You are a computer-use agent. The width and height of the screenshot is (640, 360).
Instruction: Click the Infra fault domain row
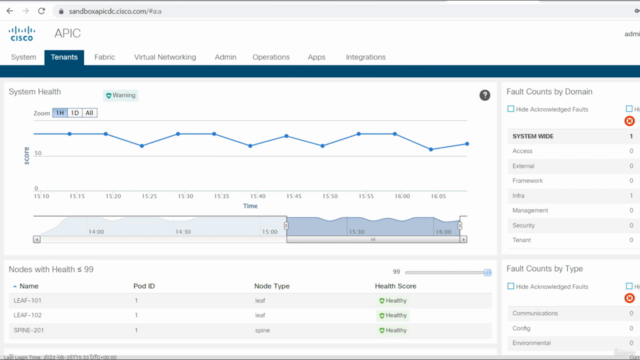click(x=573, y=196)
